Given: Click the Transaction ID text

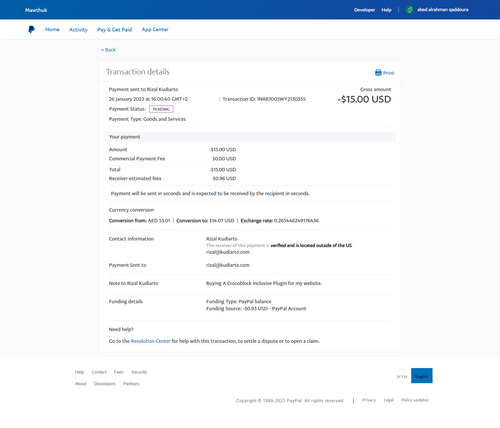Looking at the screenshot, I should [264, 99].
